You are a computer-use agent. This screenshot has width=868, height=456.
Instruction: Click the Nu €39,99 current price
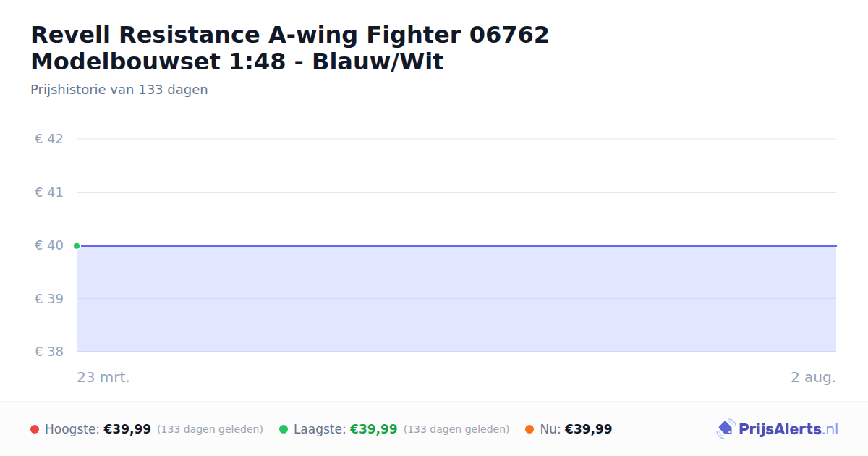coord(588,429)
